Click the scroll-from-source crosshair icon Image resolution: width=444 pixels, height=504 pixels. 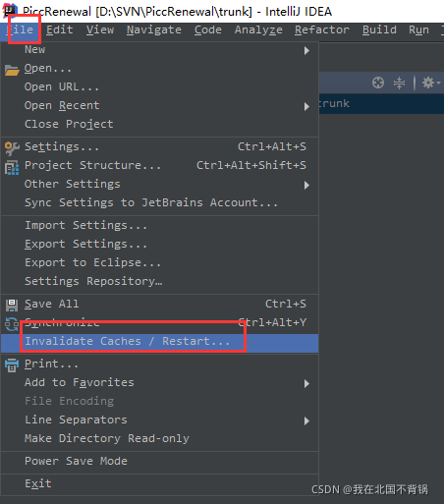point(378,83)
